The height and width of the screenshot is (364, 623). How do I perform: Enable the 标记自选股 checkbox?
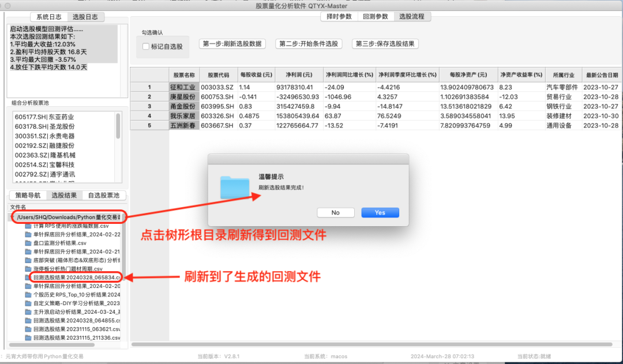(146, 47)
